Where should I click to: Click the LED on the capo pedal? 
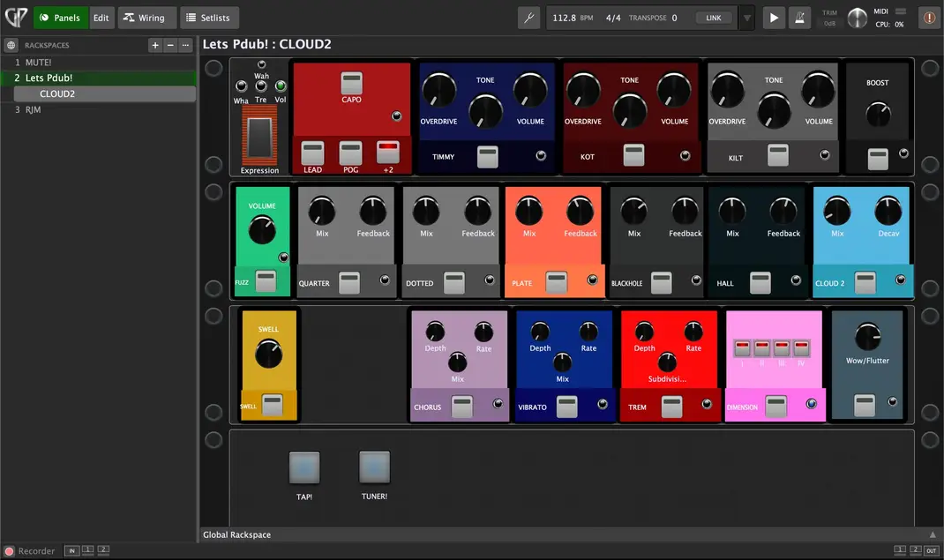396,116
